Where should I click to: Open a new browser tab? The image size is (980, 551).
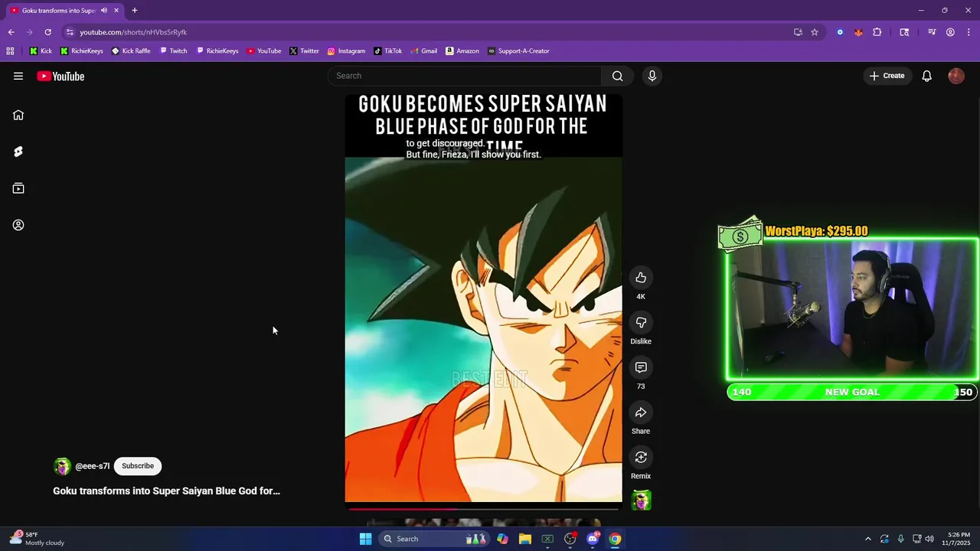135,11
